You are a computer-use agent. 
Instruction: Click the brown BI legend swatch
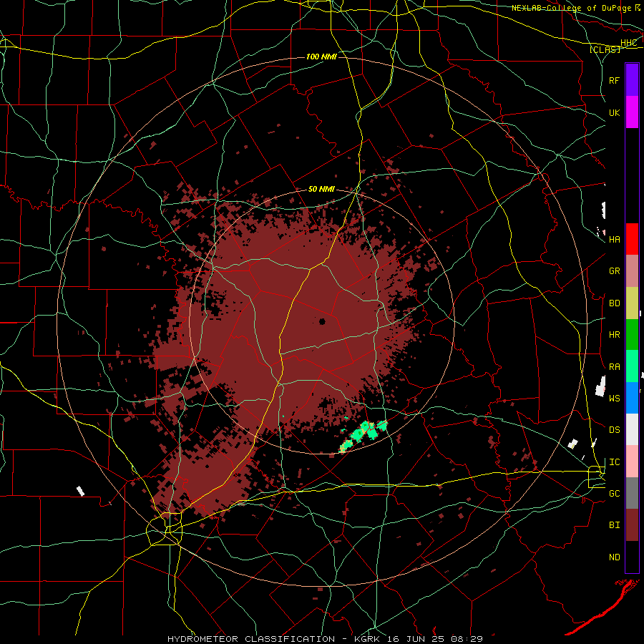click(632, 525)
